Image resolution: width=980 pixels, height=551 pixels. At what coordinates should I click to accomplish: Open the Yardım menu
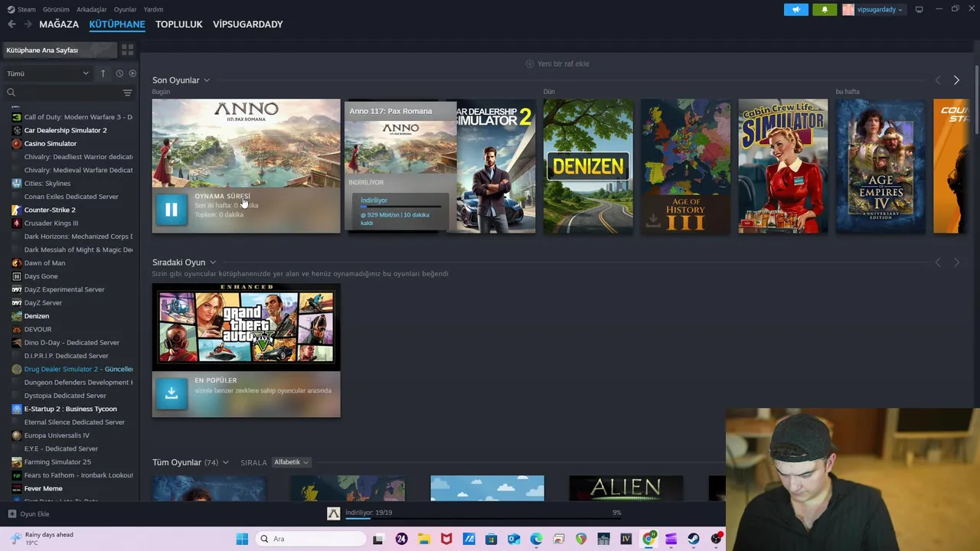[x=153, y=9]
